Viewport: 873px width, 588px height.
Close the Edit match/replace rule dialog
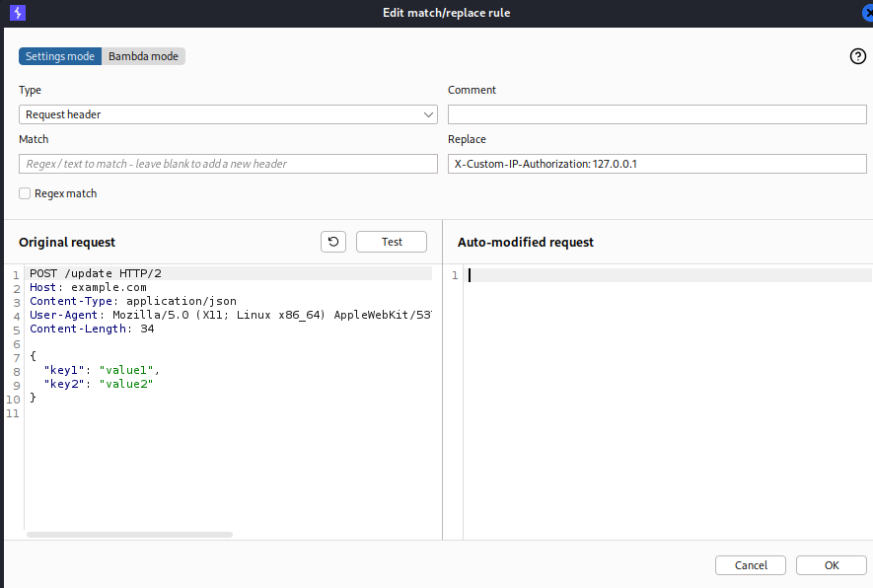[867, 13]
